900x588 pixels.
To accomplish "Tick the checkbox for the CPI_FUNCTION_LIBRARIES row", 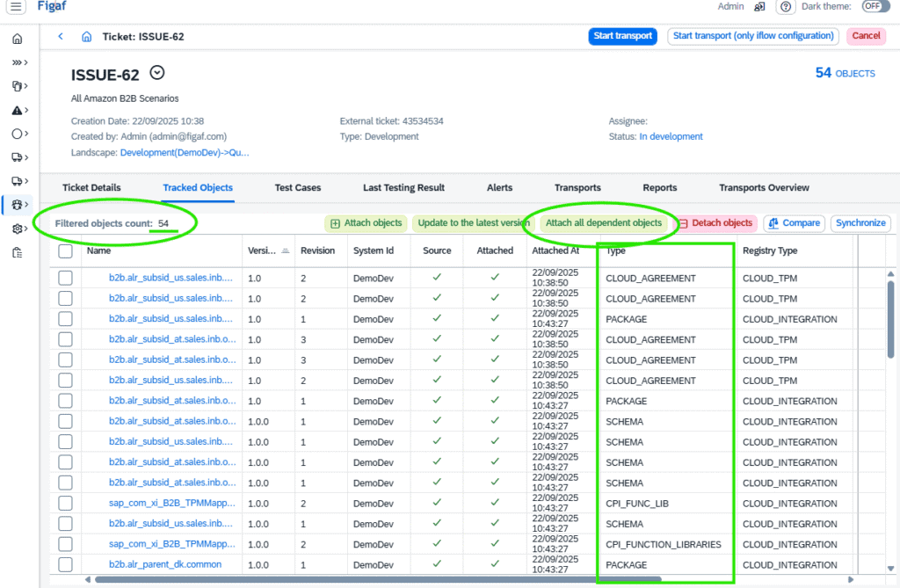I will click(65, 544).
